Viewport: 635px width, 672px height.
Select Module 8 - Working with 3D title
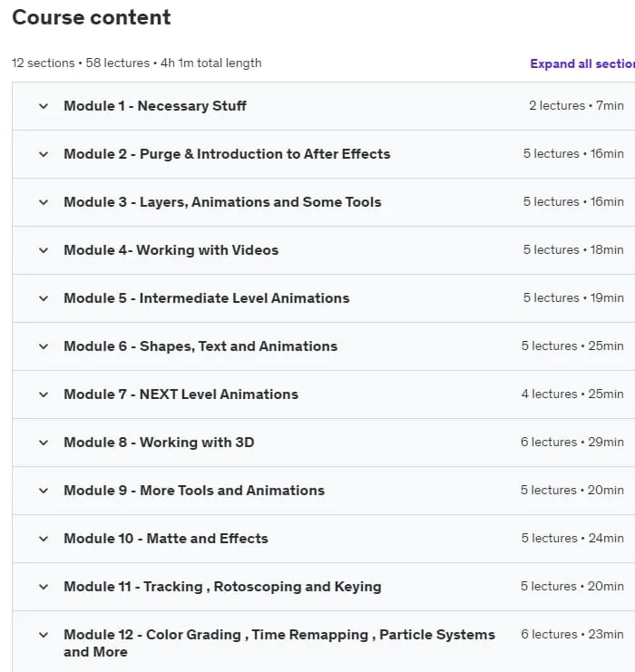point(159,442)
